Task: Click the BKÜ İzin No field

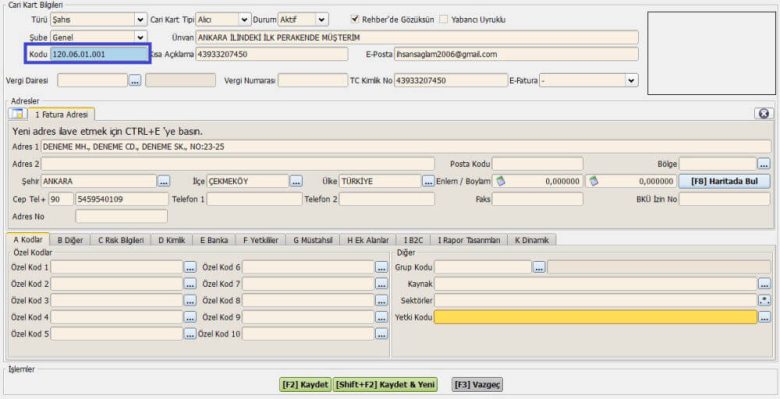Action: (x=724, y=199)
